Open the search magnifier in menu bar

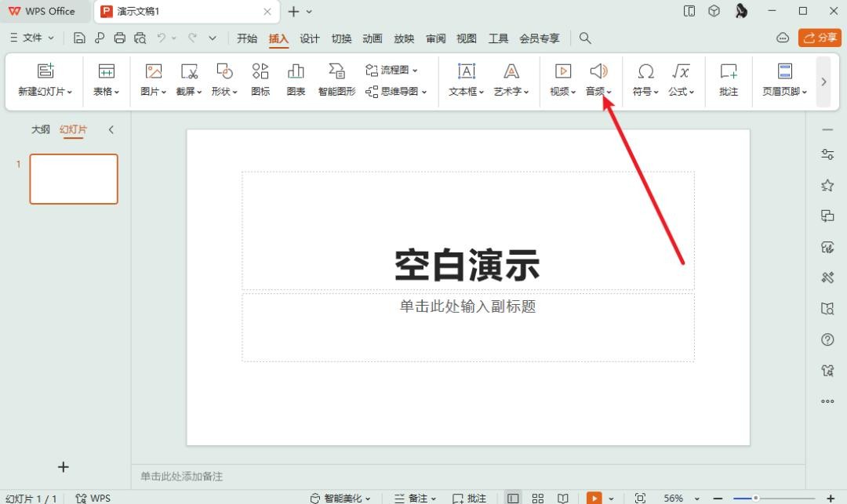click(585, 38)
